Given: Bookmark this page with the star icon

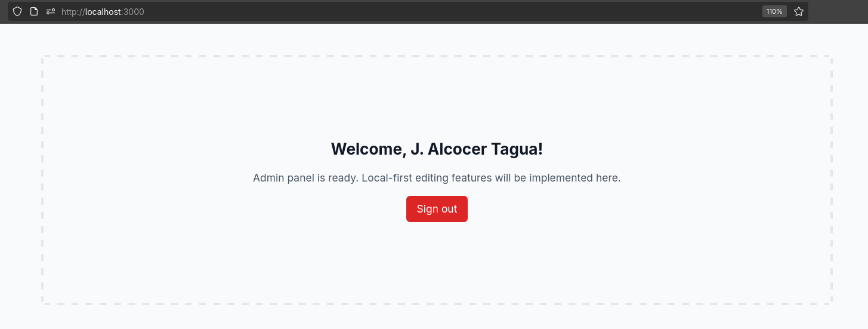Looking at the screenshot, I should click(x=799, y=11).
